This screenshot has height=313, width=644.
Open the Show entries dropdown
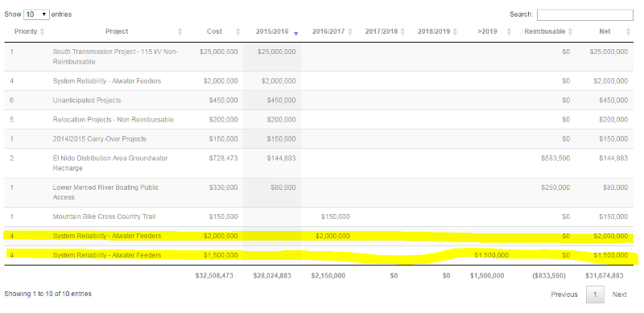click(36, 14)
